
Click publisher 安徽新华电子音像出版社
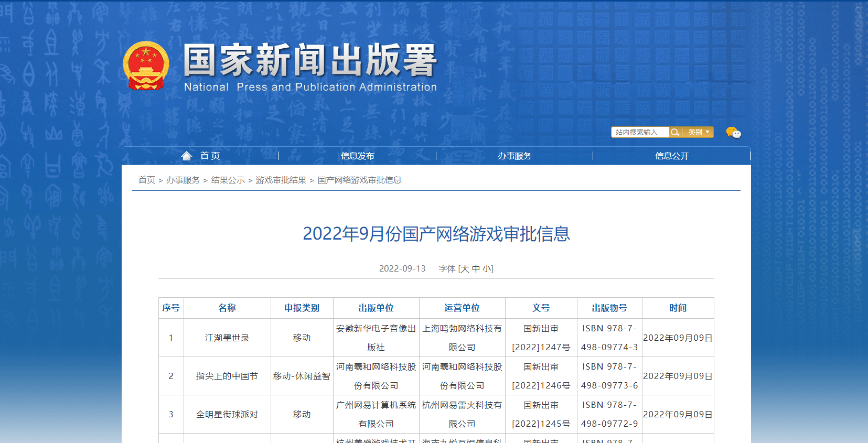(x=376, y=338)
